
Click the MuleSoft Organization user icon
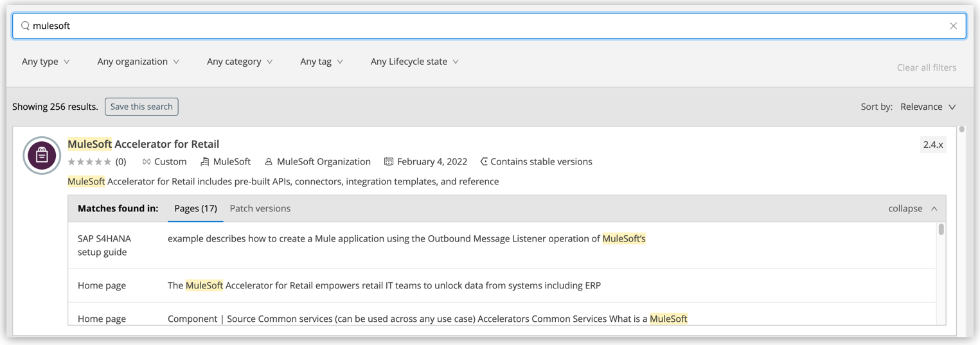[x=269, y=162]
